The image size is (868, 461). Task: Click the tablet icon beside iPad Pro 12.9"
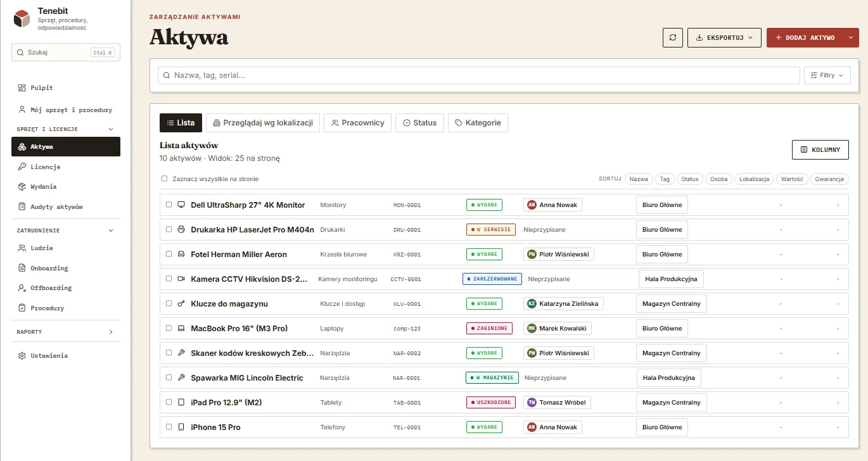[181, 403]
